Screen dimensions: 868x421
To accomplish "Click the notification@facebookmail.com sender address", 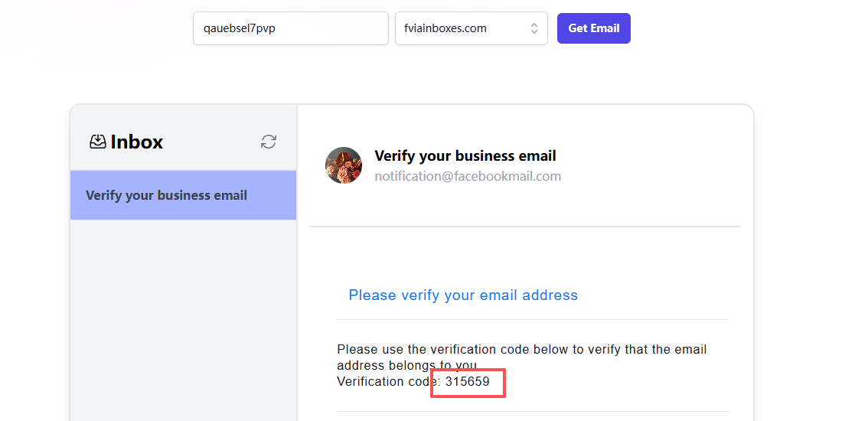I will tap(467, 176).
